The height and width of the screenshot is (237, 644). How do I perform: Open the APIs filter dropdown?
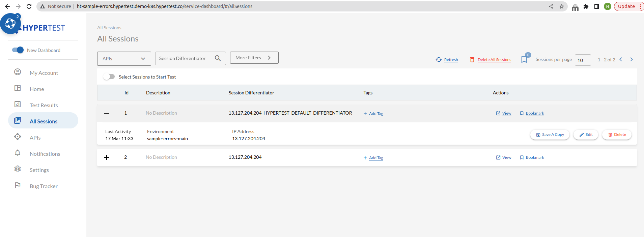(x=124, y=59)
